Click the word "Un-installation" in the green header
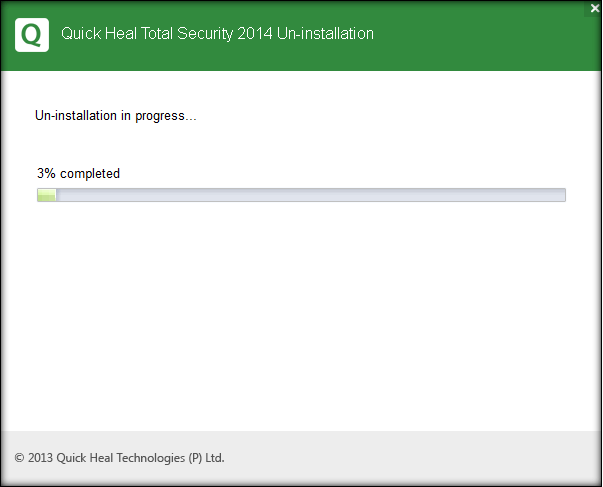603x487 pixels. coord(327,34)
